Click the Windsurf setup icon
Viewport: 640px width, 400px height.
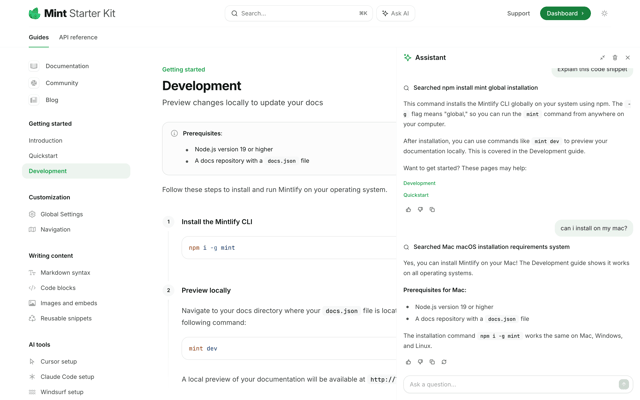point(32,392)
